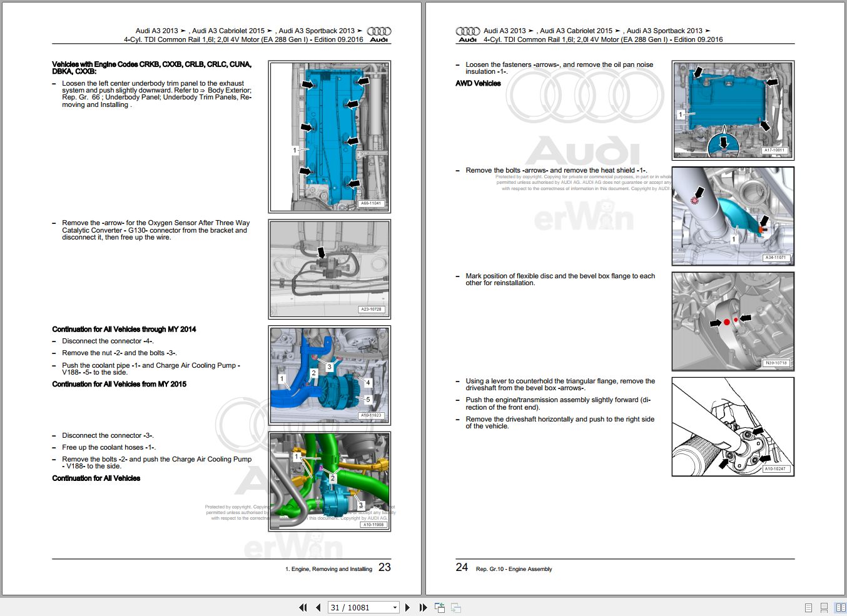Click text 'Disconnect the connector -4-.'
The width and height of the screenshot is (847, 616).
(x=108, y=341)
